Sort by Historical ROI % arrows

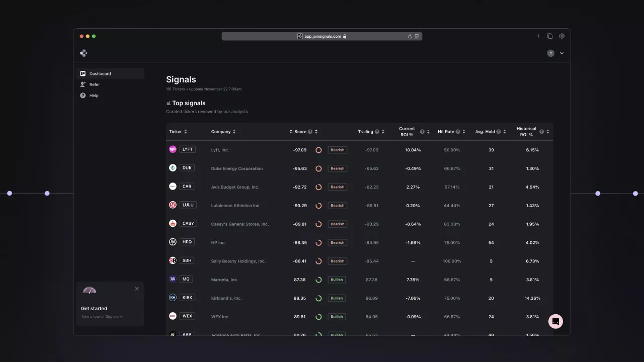(x=547, y=132)
